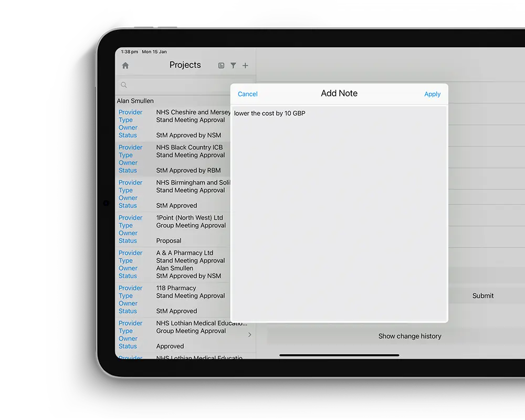Click the magnifier search icon

tap(123, 85)
